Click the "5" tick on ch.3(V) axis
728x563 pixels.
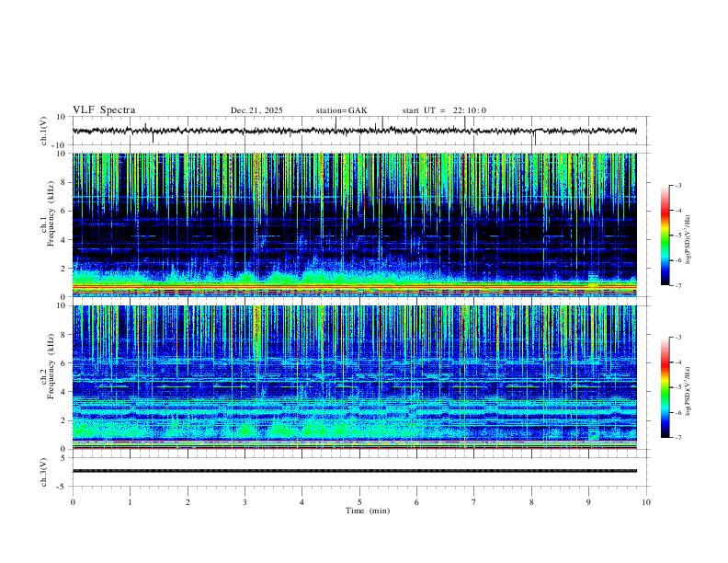(64, 458)
